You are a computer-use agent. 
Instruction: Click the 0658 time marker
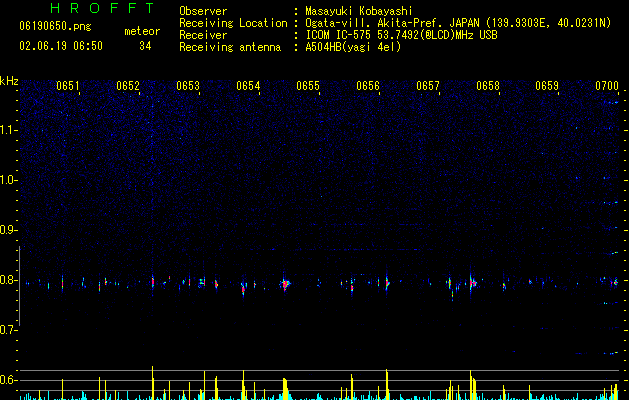(x=488, y=86)
